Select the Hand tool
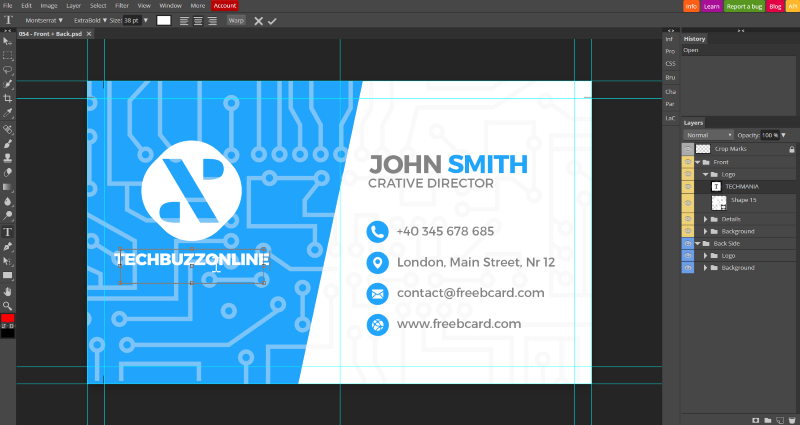800x425 pixels. click(x=8, y=292)
